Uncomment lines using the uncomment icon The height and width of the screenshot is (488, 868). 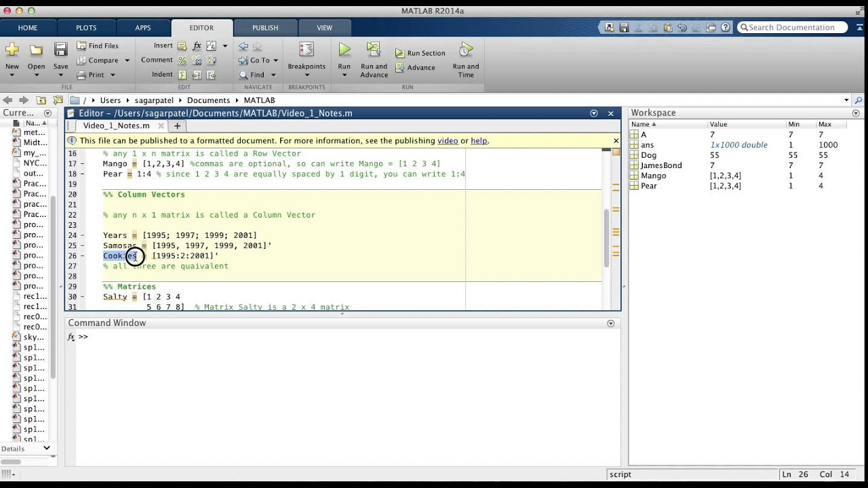(197, 60)
